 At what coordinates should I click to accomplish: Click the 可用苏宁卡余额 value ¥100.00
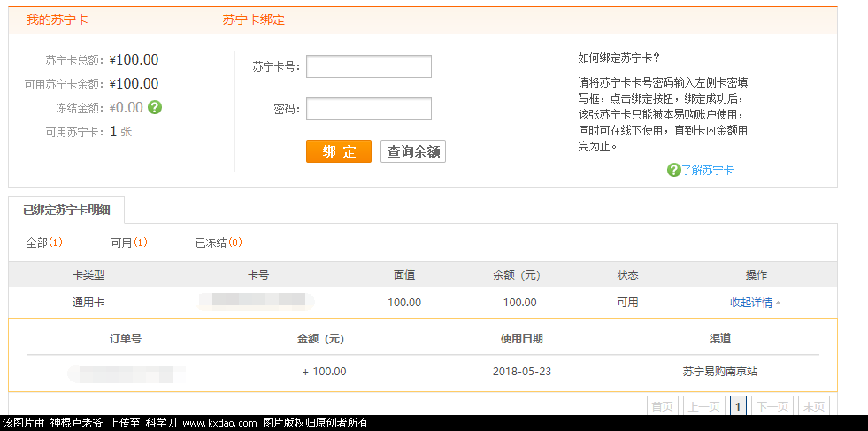[x=134, y=84]
